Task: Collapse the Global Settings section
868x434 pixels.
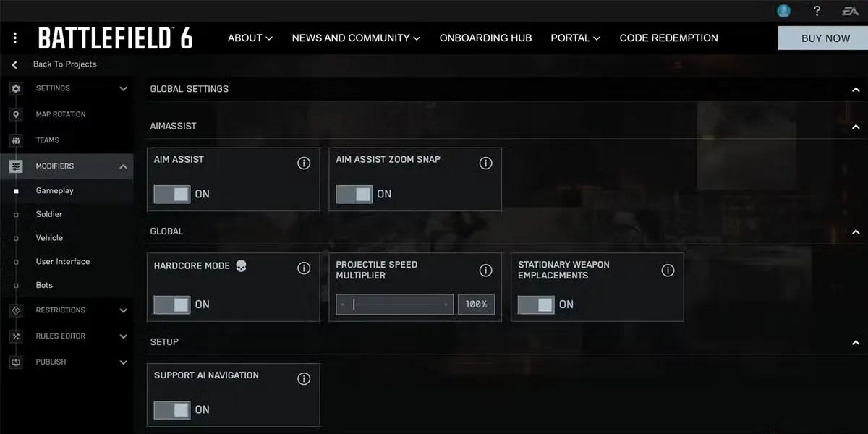Action: (856, 89)
